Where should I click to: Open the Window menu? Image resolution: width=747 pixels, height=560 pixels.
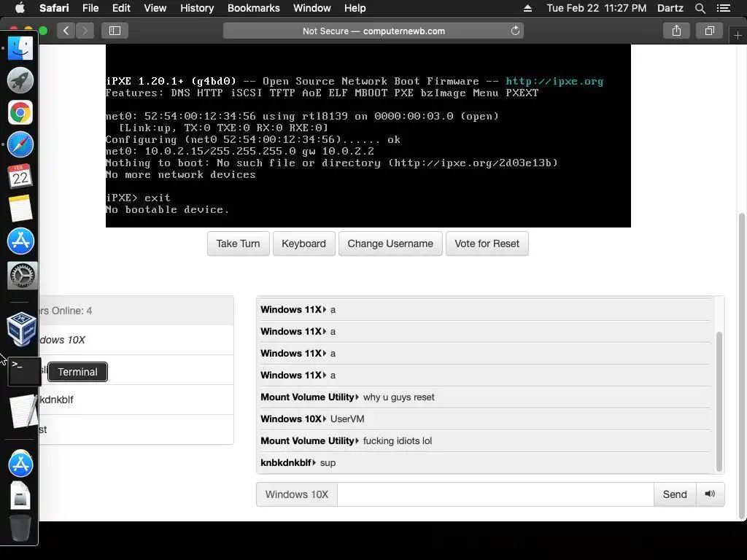coord(312,8)
